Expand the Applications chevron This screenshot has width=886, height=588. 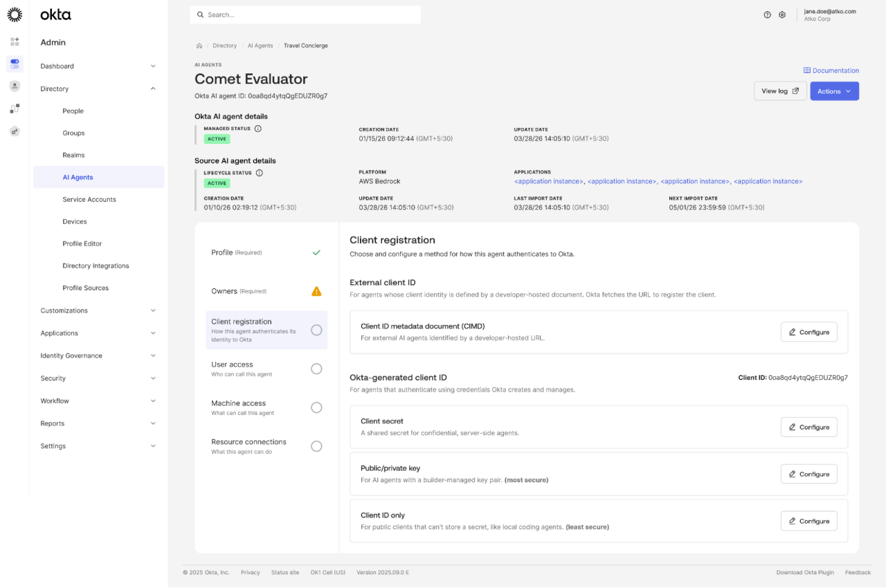(x=153, y=333)
